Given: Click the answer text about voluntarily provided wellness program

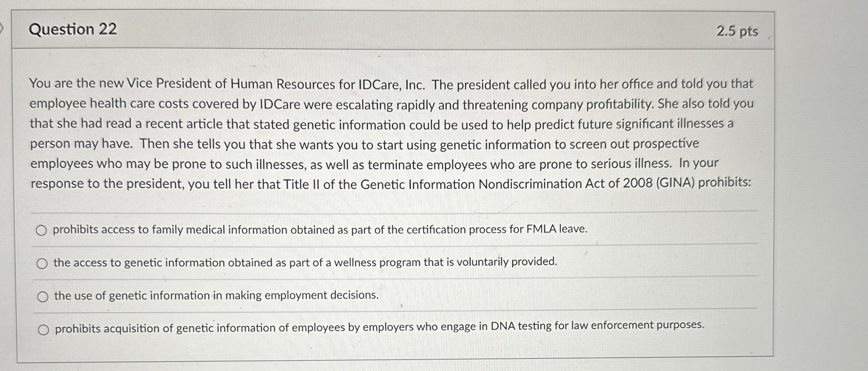Looking at the screenshot, I should click(x=305, y=262).
